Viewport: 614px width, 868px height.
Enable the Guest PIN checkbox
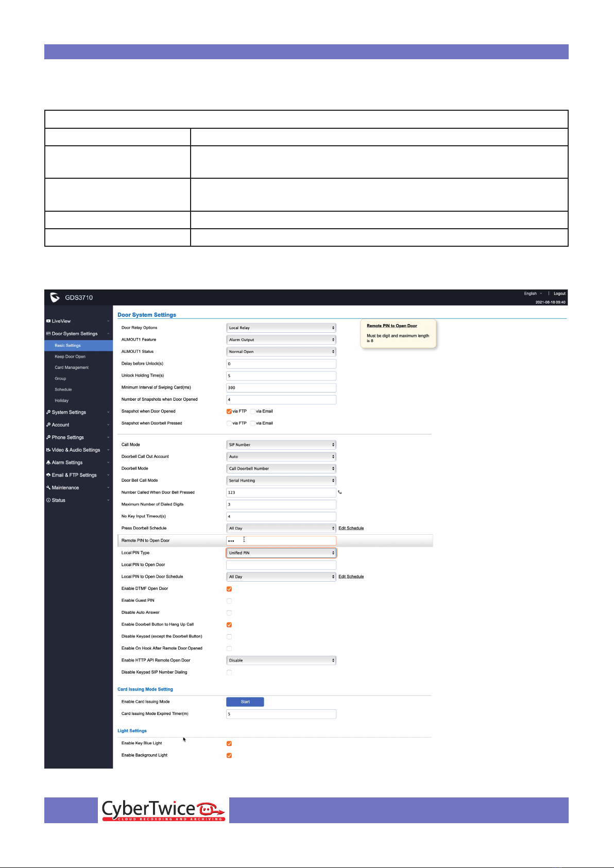click(229, 601)
